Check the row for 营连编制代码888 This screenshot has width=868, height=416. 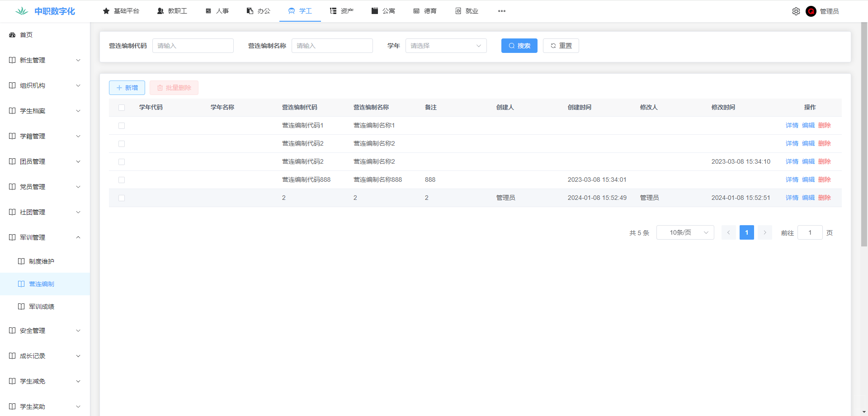coord(122,180)
